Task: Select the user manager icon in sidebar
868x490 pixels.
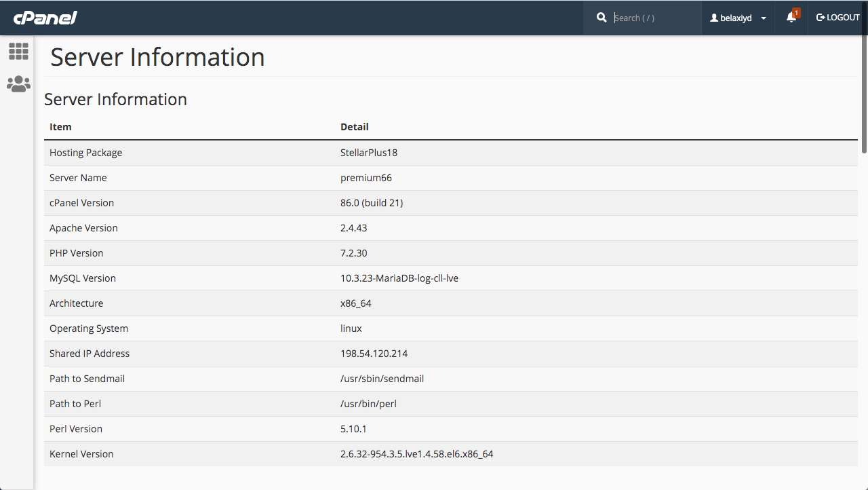Action: pos(18,83)
